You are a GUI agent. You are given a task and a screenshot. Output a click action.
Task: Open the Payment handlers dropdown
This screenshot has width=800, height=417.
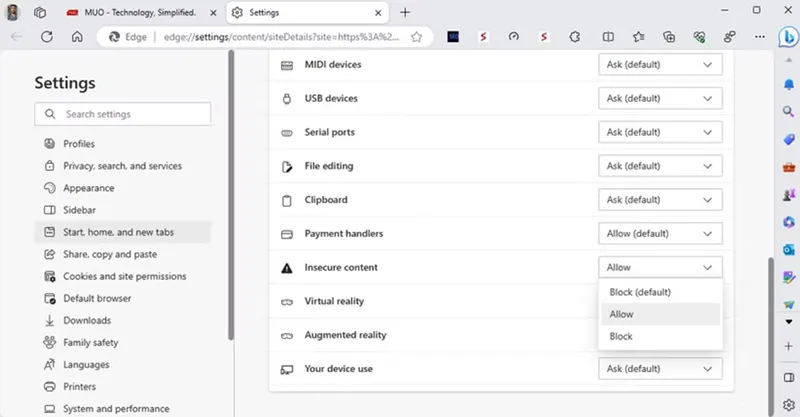660,234
